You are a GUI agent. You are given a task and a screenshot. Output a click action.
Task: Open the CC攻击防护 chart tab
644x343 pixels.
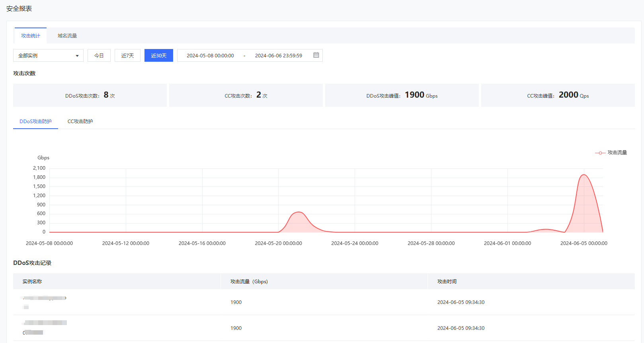coord(80,122)
